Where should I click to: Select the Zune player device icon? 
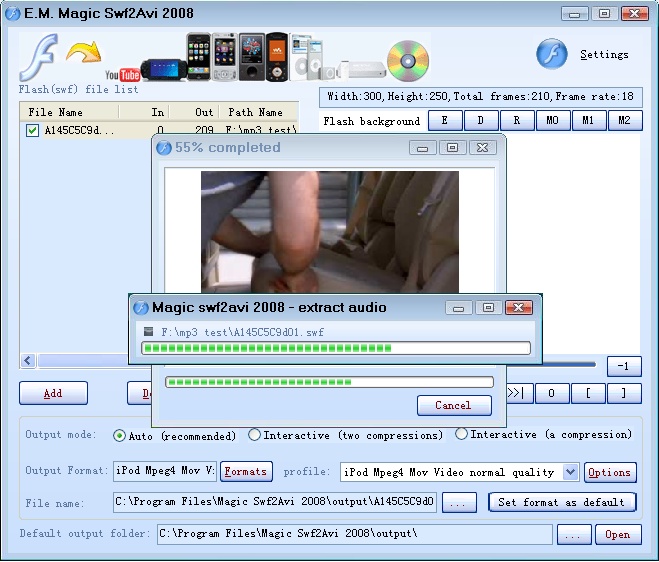[x=251, y=57]
